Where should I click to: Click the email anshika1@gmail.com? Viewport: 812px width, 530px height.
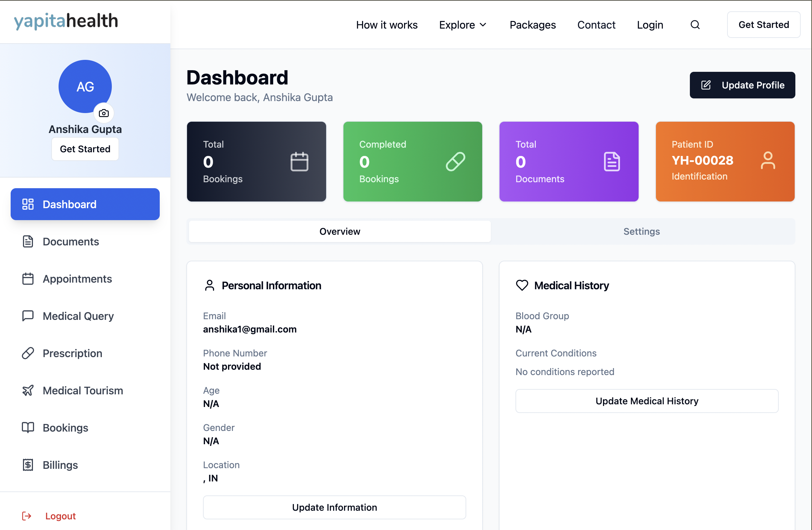(250, 329)
